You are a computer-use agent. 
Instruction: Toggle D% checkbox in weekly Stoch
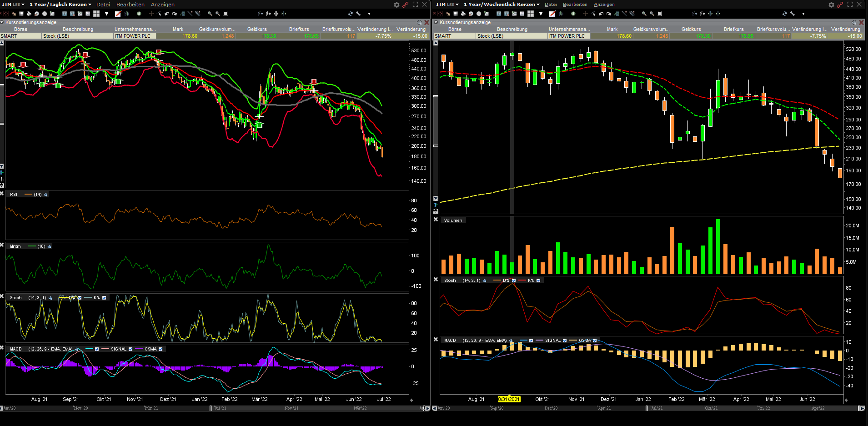[514, 281]
